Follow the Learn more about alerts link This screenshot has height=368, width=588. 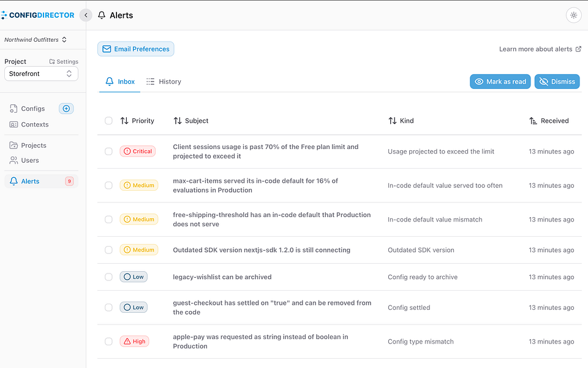click(x=540, y=49)
